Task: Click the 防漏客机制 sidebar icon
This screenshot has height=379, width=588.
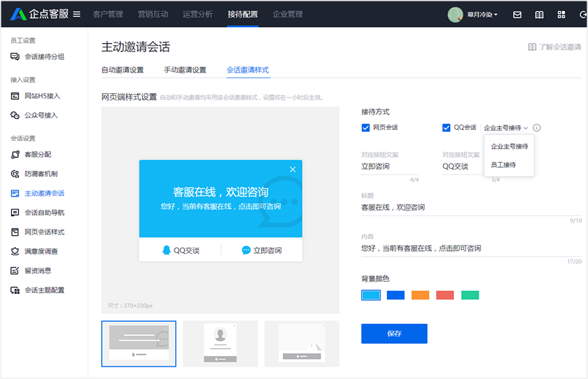Action: (x=15, y=174)
